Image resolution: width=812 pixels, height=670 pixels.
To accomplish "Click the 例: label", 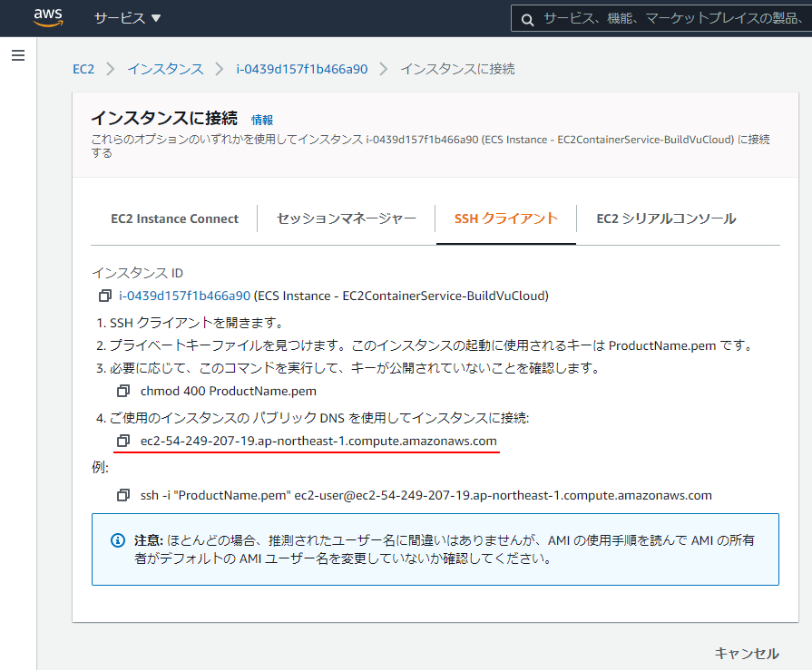I will (x=100, y=467).
